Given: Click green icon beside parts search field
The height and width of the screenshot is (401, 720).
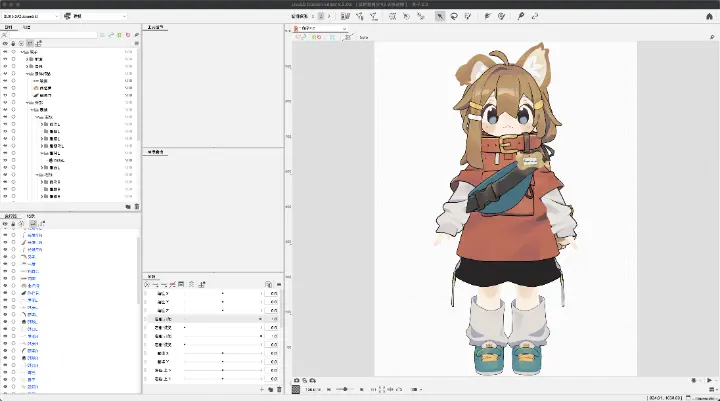Looking at the screenshot, I should (x=119, y=35).
